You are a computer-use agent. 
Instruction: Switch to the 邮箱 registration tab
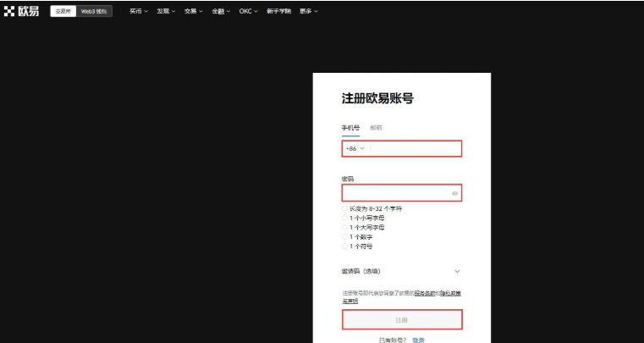point(376,128)
